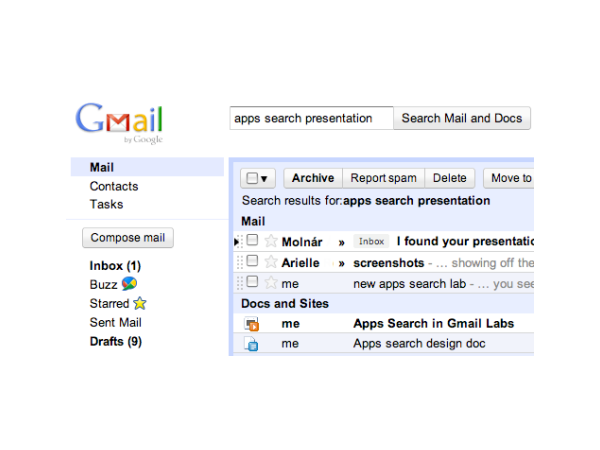Click into the search box with 'apps search presentation'
The image size is (600, 450).
tap(311, 118)
